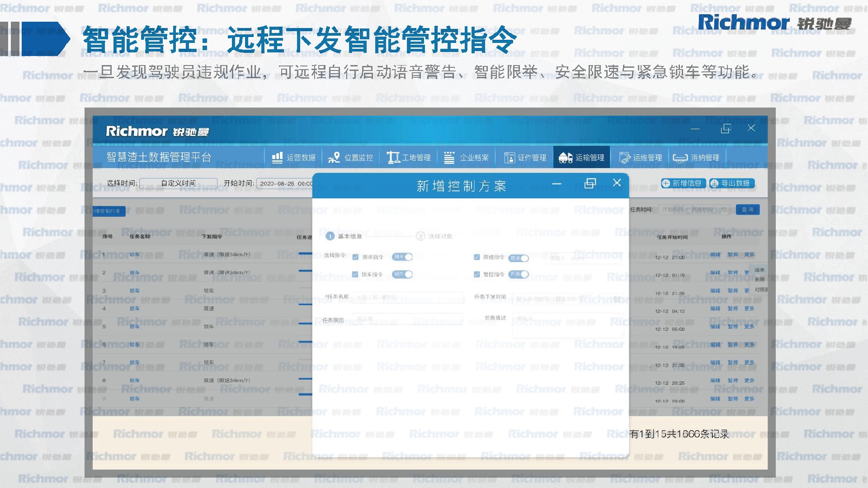Image resolution: width=868 pixels, height=488 pixels.
Task: Click the 任务开始时间 column header
Action: point(672,237)
